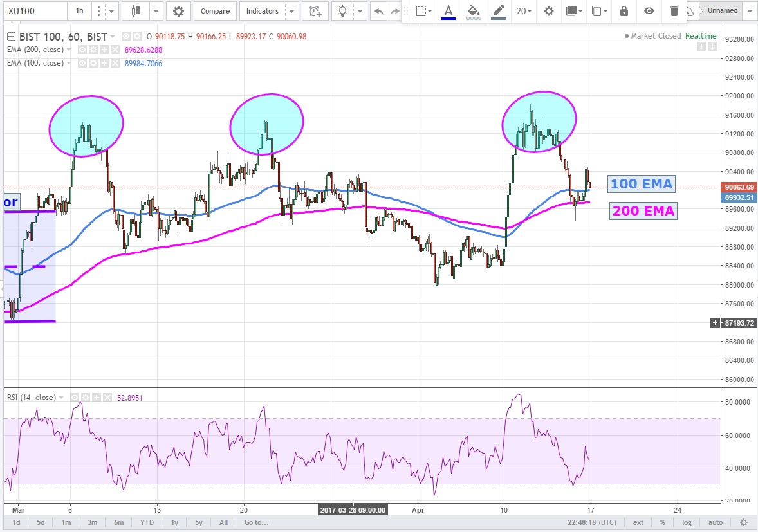Open the chart properties gear icon
The width and height of the screenshot is (758, 532).
pyautogui.click(x=178, y=11)
